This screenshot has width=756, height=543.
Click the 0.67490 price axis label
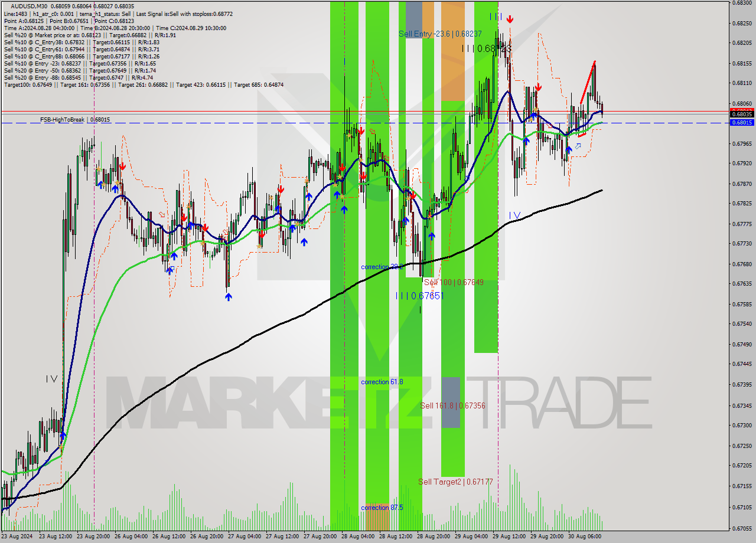click(x=742, y=344)
